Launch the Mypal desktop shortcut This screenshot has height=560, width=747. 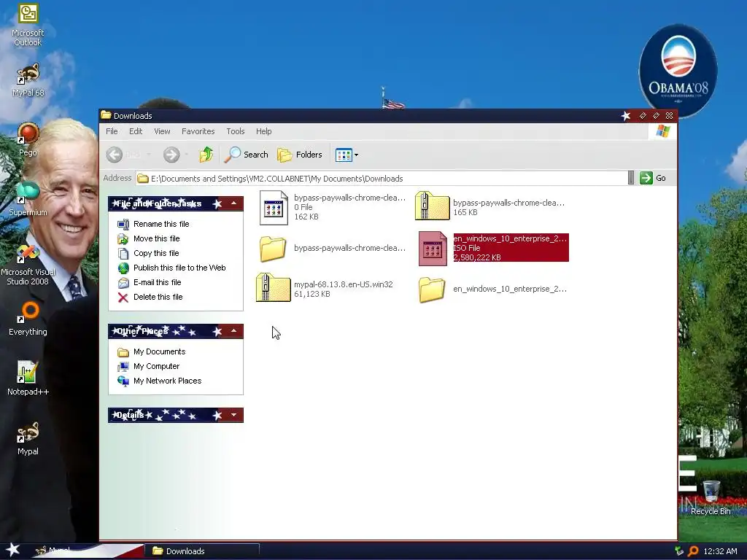[28, 438]
